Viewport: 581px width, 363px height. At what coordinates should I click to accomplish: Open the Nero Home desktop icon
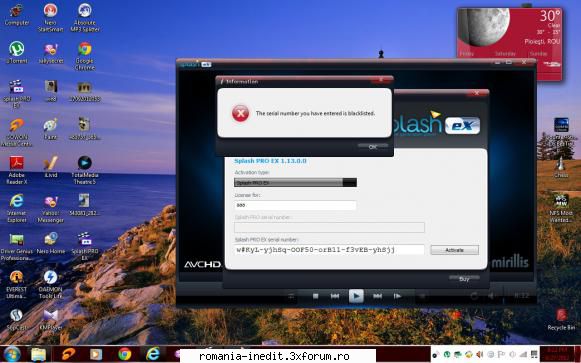pos(50,243)
